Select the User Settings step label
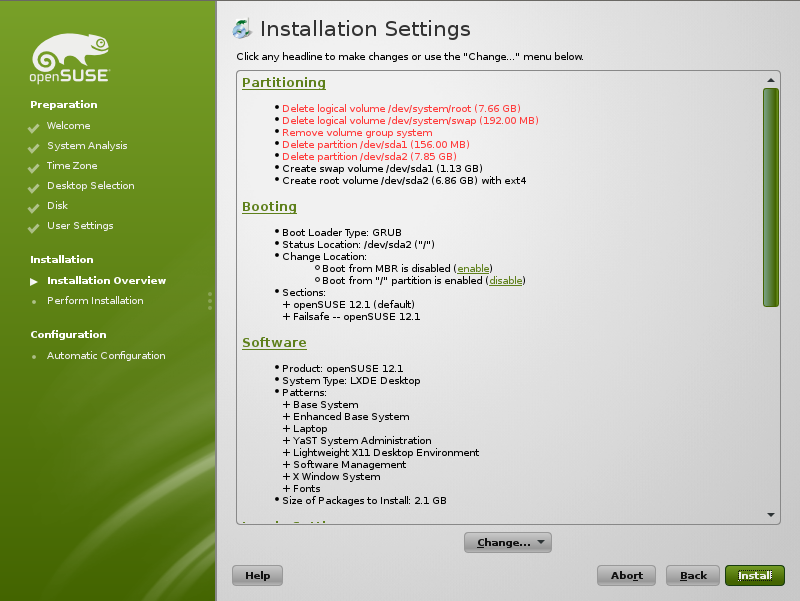Viewport: 800px width, 601px height. [80, 226]
